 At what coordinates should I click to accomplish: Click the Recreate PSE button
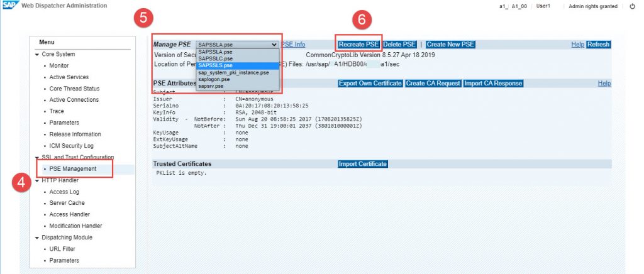tap(358, 44)
